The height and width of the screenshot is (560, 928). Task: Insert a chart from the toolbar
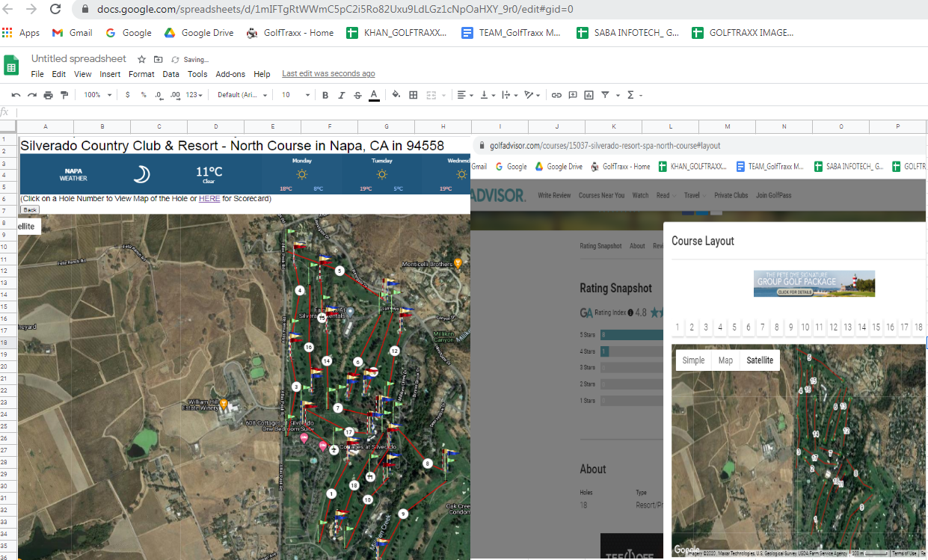click(x=589, y=95)
